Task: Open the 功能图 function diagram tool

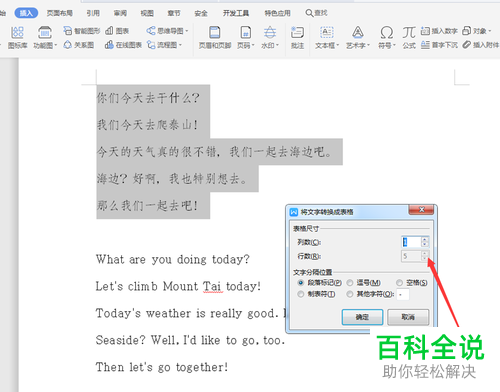Action: coord(45,37)
